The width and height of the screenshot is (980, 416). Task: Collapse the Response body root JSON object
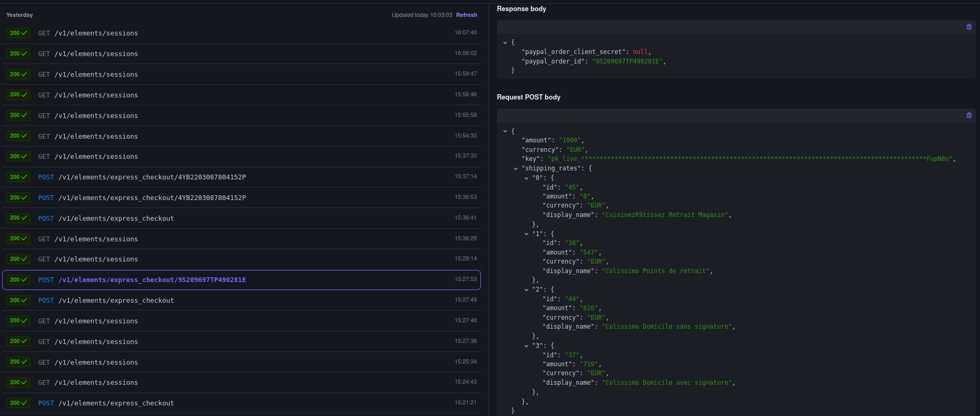tap(505, 42)
